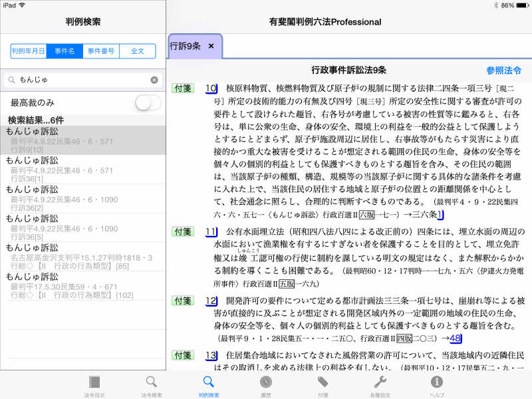Switch to the 行訴9条 document tab
Image resolution: width=532 pixels, height=399 pixels.
[x=195, y=46]
